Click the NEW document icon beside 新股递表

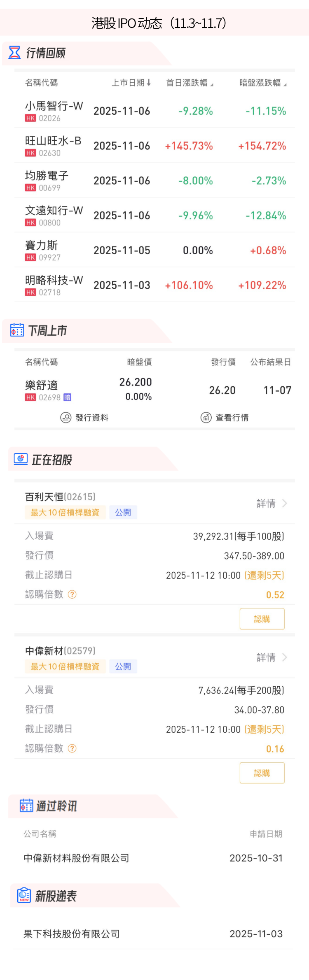click(x=24, y=895)
